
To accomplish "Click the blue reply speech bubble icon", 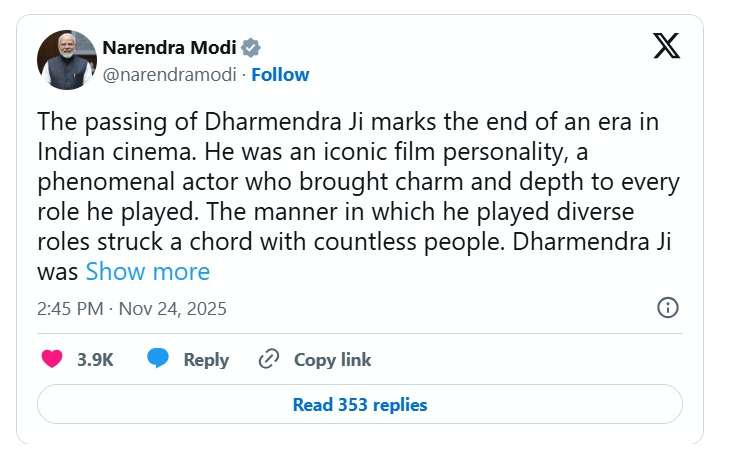I will 158,359.
